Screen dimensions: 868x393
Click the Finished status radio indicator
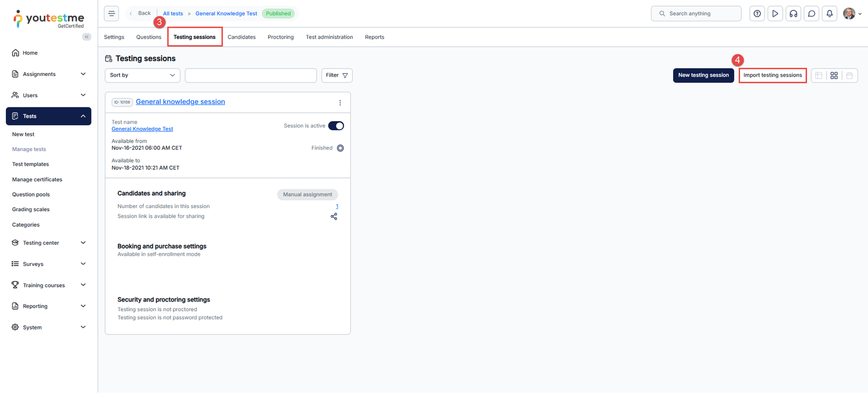coord(341,148)
